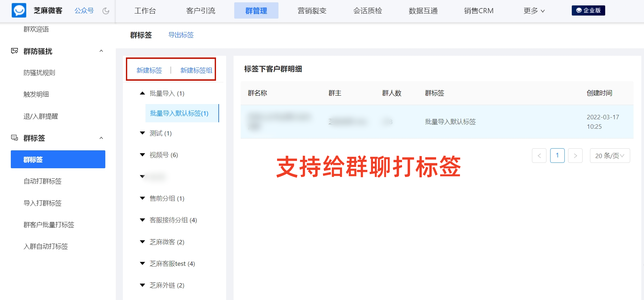This screenshot has width=644, height=300.
Task: Select page 1 in pagination
Action: pyautogui.click(x=557, y=155)
